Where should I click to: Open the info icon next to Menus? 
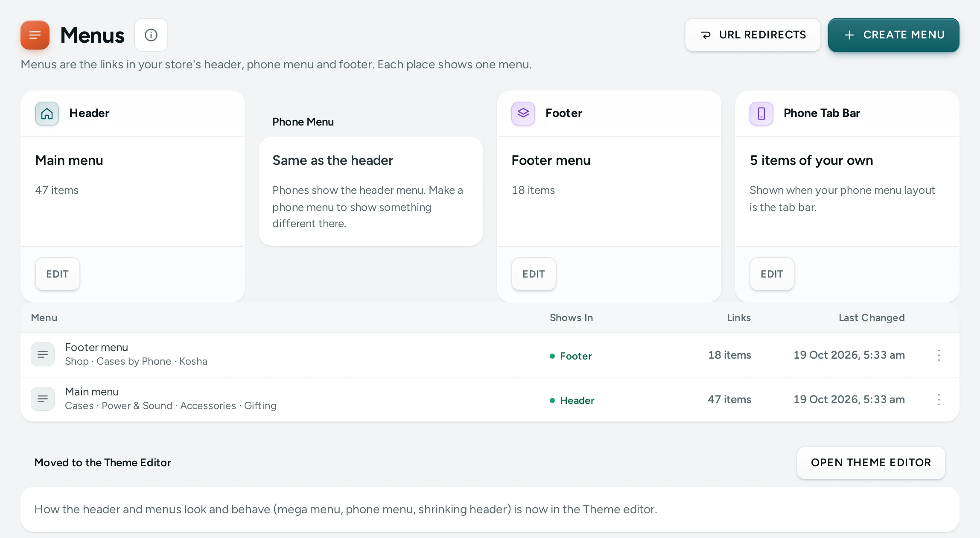151,35
